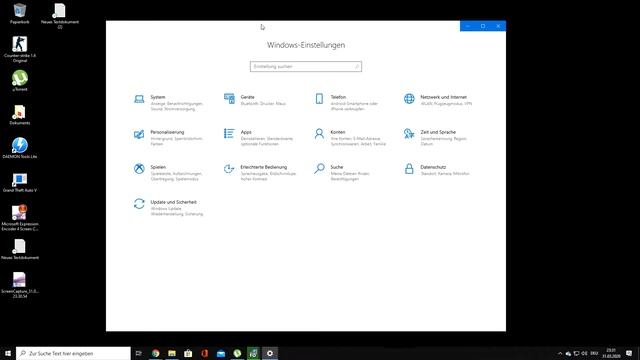The width and height of the screenshot is (640, 360).
Task: Open the Datenschutz settings category
Action: [x=437, y=170]
